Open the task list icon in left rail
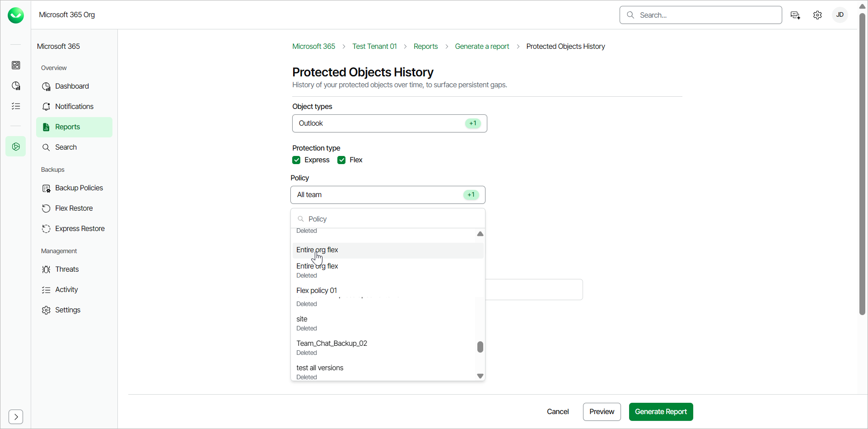Screen dimensions: 868x429 pos(16,106)
